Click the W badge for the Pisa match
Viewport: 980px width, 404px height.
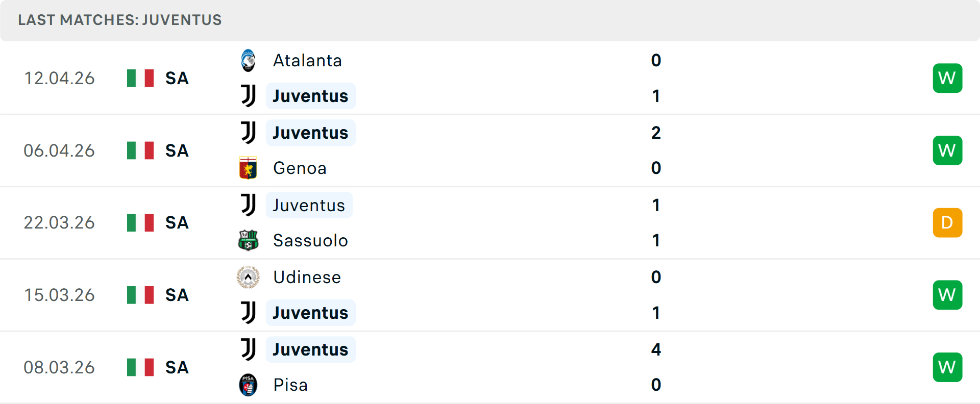pos(947,367)
